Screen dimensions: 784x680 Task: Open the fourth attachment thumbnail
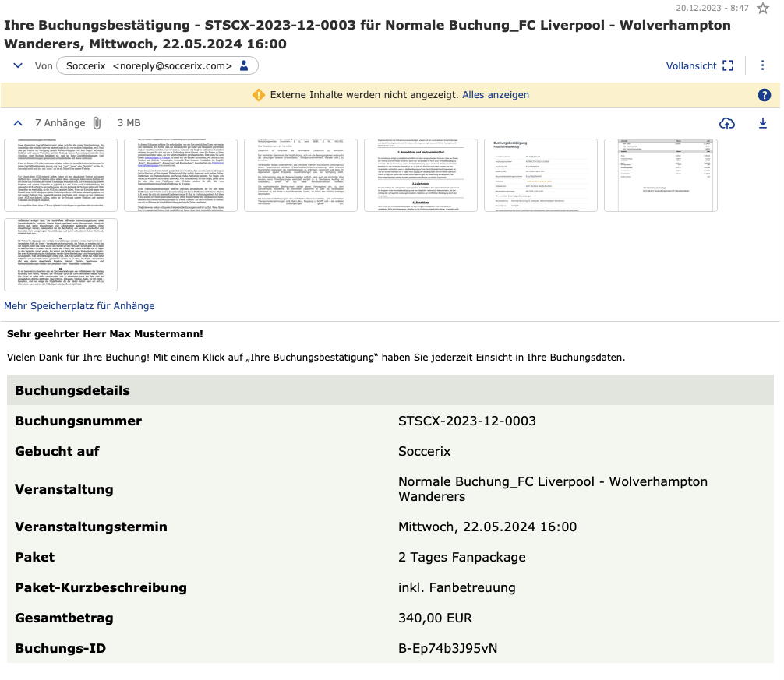(x=421, y=175)
